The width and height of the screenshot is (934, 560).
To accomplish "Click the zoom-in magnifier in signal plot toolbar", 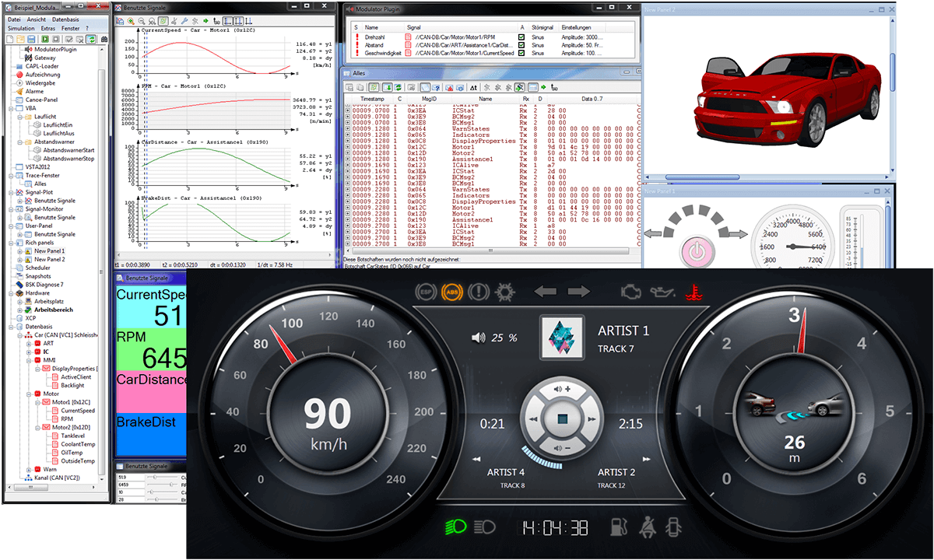I will pyautogui.click(x=131, y=20).
